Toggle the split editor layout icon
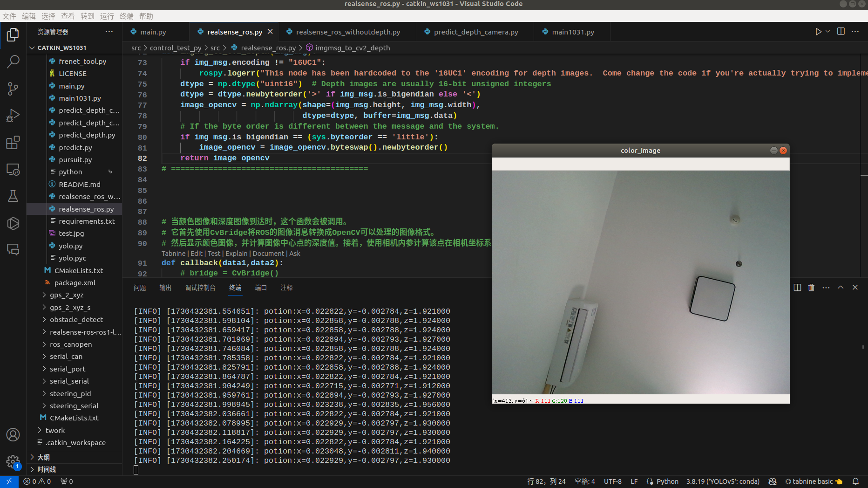The width and height of the screenshot is (868, 488). [x=840, y=31]
